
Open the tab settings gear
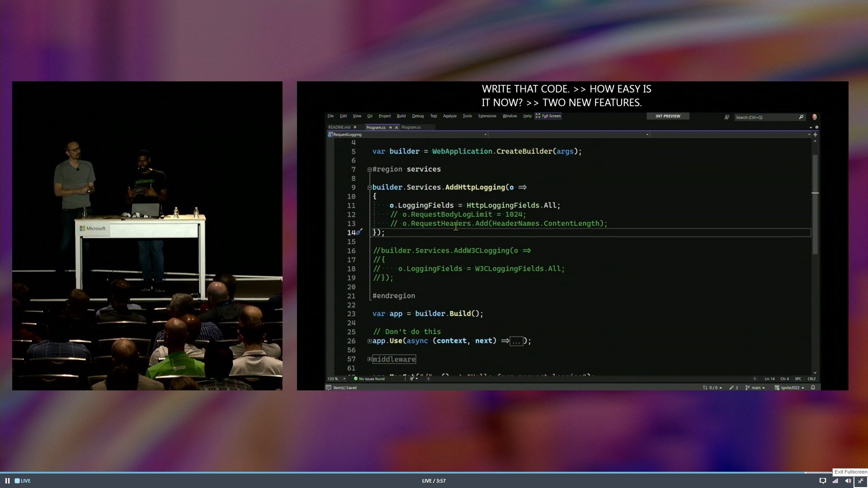(816, 127)
